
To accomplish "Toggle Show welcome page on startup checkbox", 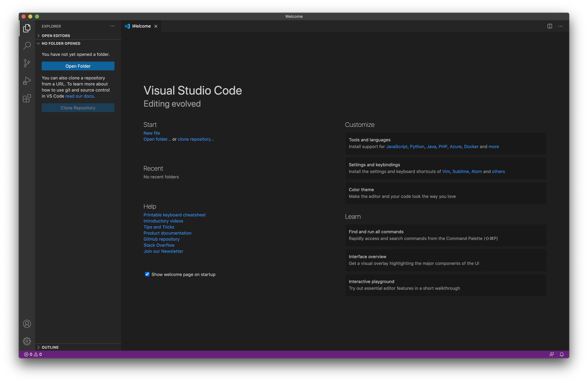I will coord(147,274).
